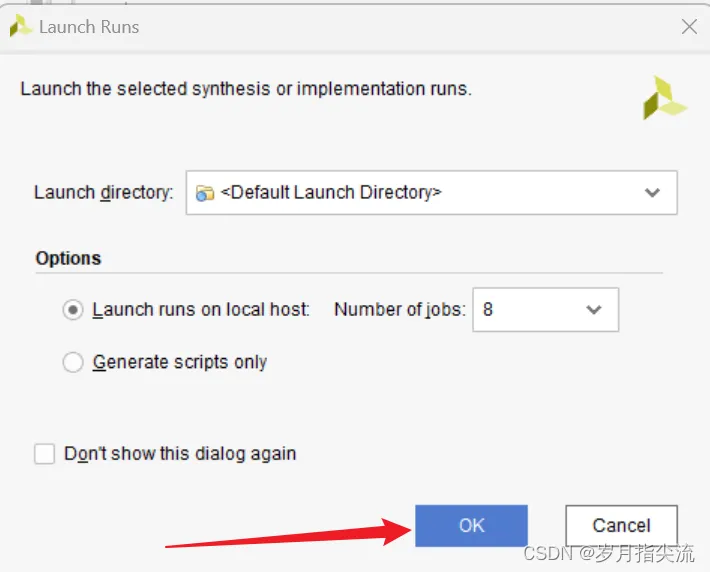Enable "Don't show this dialog again" checkbox
The width and height of the screenshot is (710, 572).
[x=45, y=454]
